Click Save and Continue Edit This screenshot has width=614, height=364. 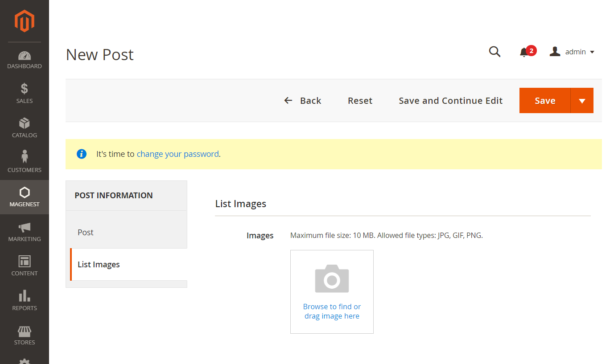450,101
